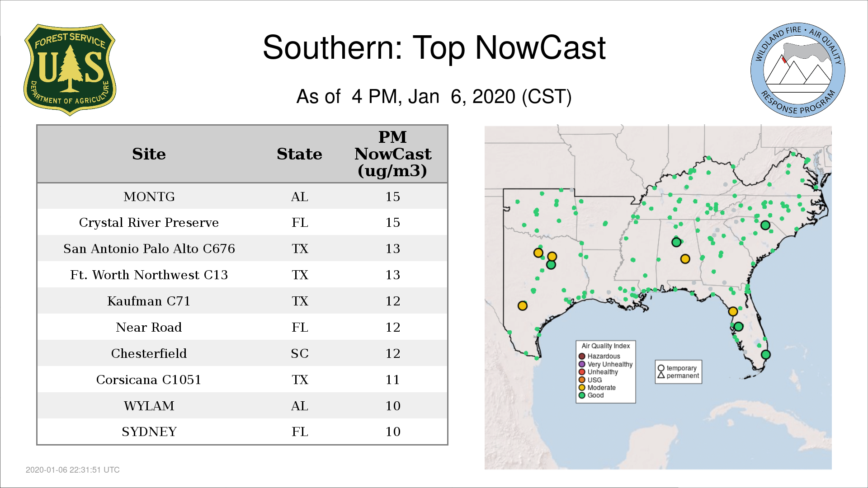
Task: Click the Very Unhealthy purple legend dot
Action: pos(582,364)
